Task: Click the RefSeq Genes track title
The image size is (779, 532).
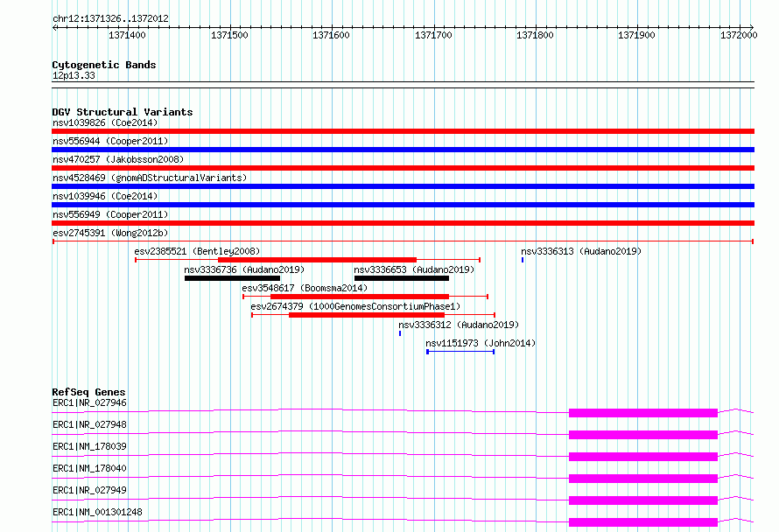Action: click(88, 392)
